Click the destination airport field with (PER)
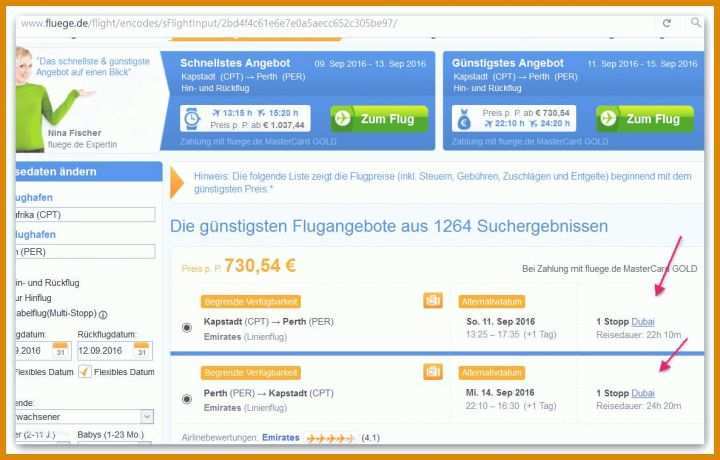The width and height of the screenshot is (720, 460). tap(85, 252)
